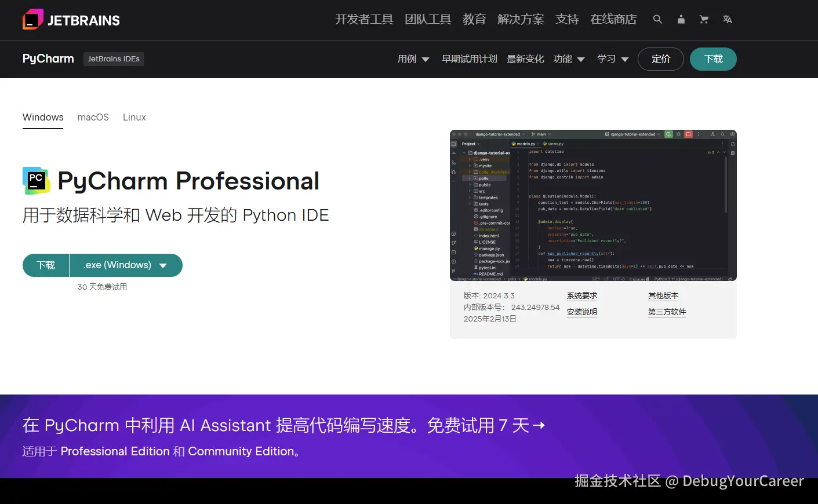Viewport: 818px width, 504px height.
Task: Open 安装说明 link
Action: [x=582, y=312]
